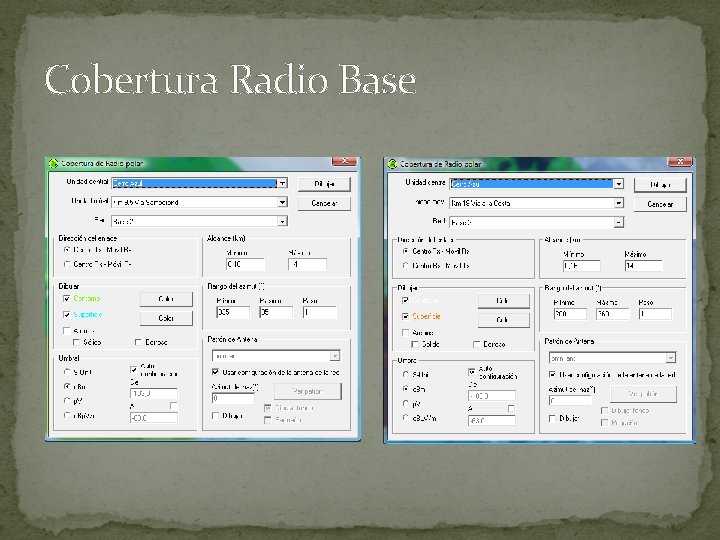Expand Unidad móvil dropdown in right dialog
Image resolution: width=720 pixels, height=540 pixels.
pos(619,203)
